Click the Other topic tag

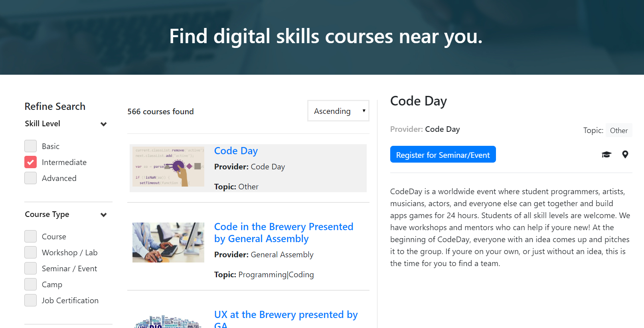tap(619, 130)
